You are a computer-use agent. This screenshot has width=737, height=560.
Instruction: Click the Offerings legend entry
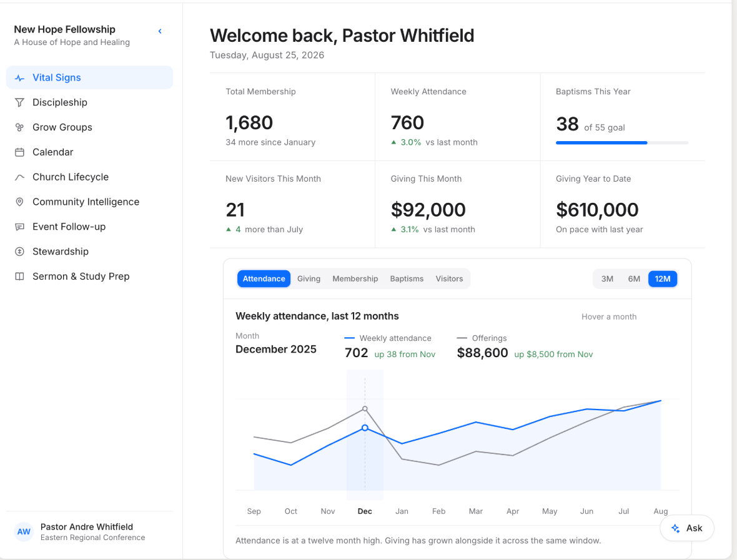coord(482,338)
